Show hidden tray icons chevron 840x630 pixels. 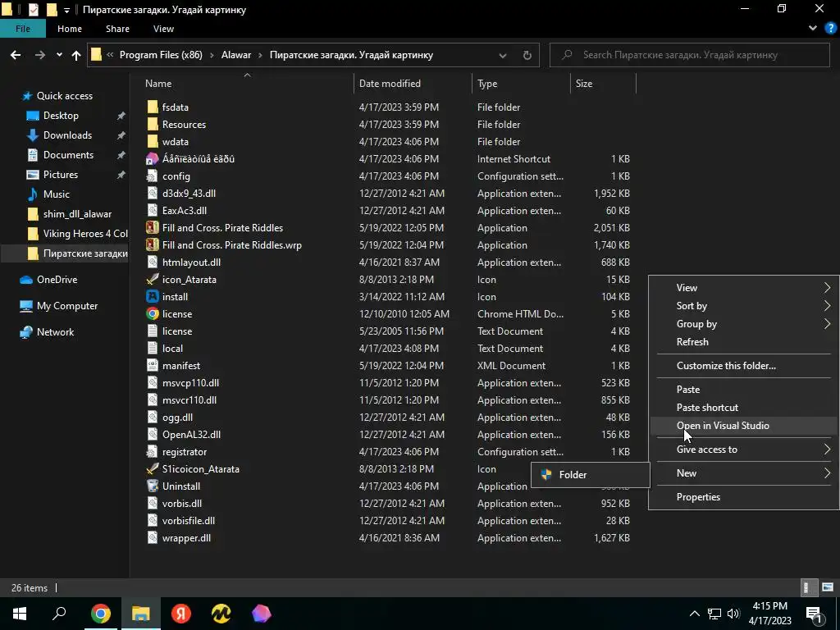(694, 614)
